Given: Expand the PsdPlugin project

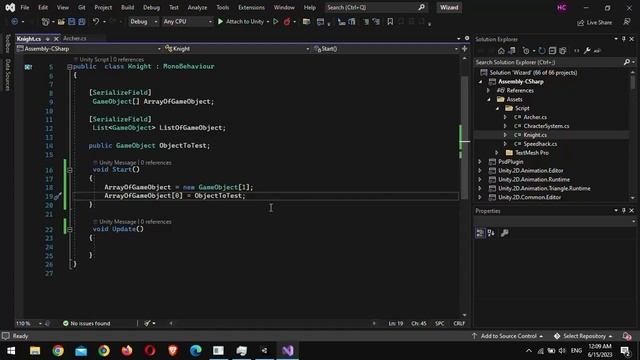Looking at the screenshot, I should [480, 162].
